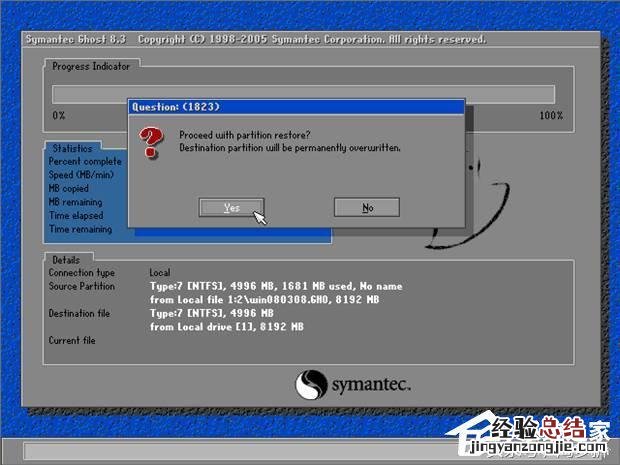
Task: Click the Time remaining statistic row
Action: coord(82,229)
